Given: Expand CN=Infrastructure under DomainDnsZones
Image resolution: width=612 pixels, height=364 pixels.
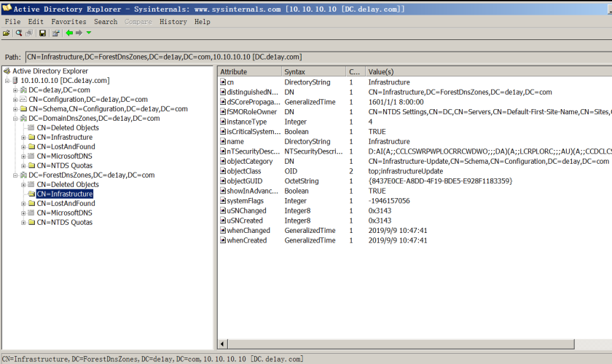Looking at the screenshot, I should (23, 138).
